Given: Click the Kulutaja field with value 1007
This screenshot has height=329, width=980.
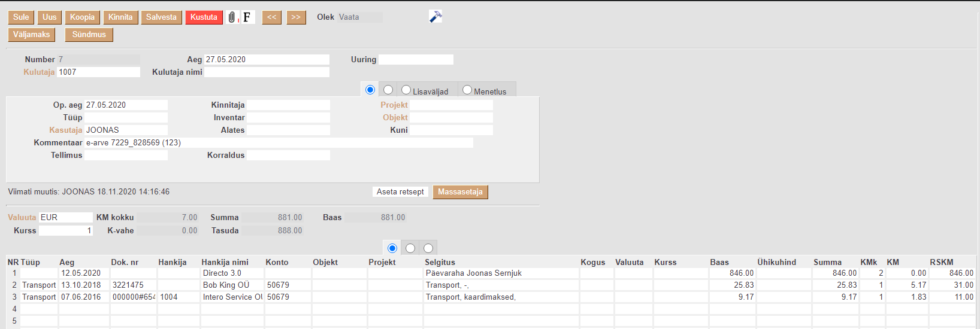Looking at the screenshot, I should pos(99,72).
